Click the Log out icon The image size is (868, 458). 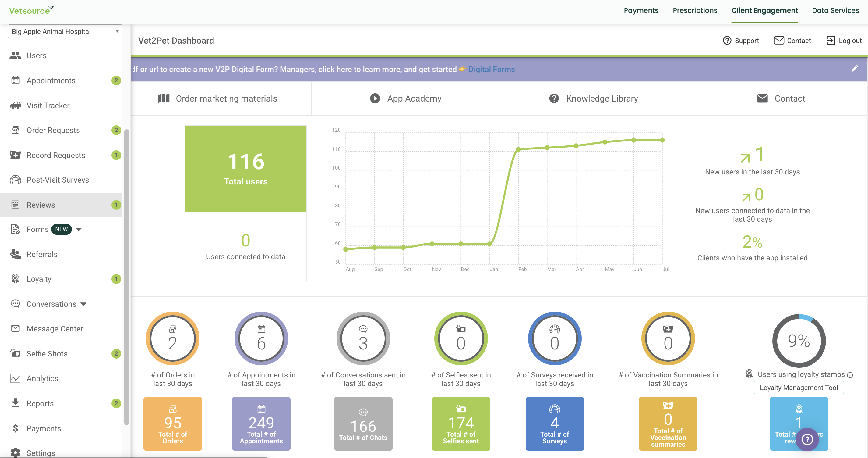point(831,41)
